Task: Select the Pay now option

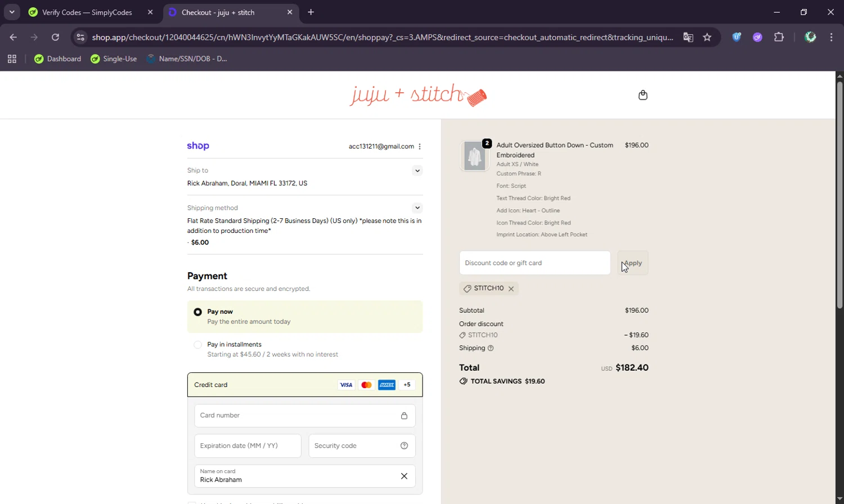Action: (197, 312)
